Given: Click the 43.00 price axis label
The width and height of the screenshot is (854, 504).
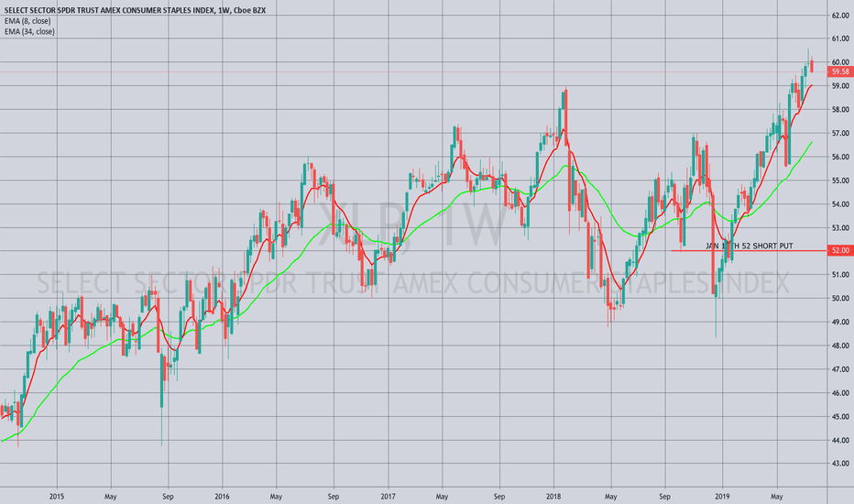Looking at the screenshot, I should pyautogui.click(x=840, y=464).
